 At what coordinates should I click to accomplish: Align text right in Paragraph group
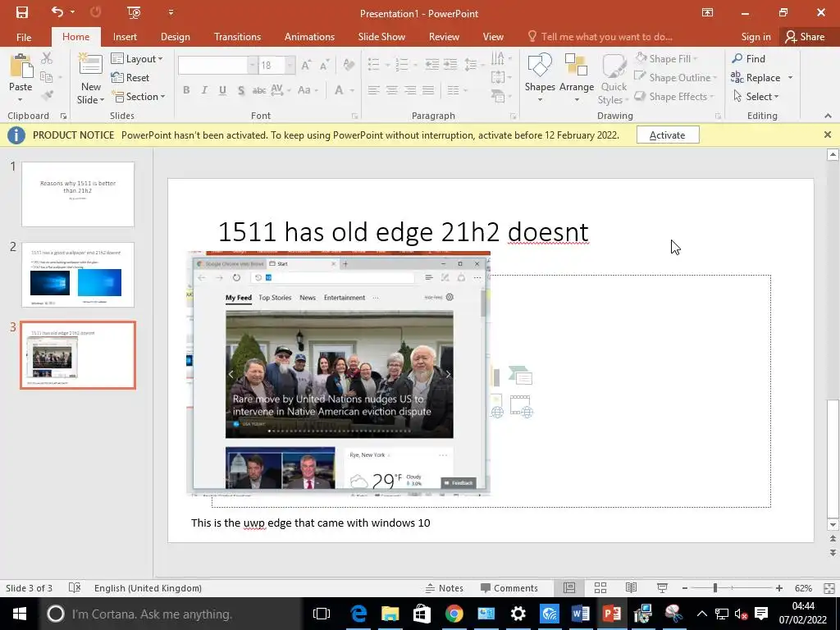click(x=410, y=90)
